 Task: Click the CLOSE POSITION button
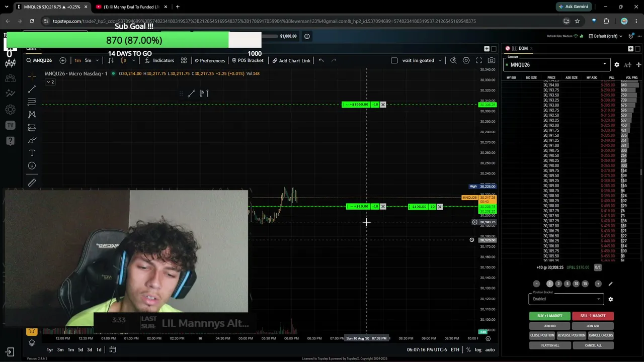click(x=542, y=335)
